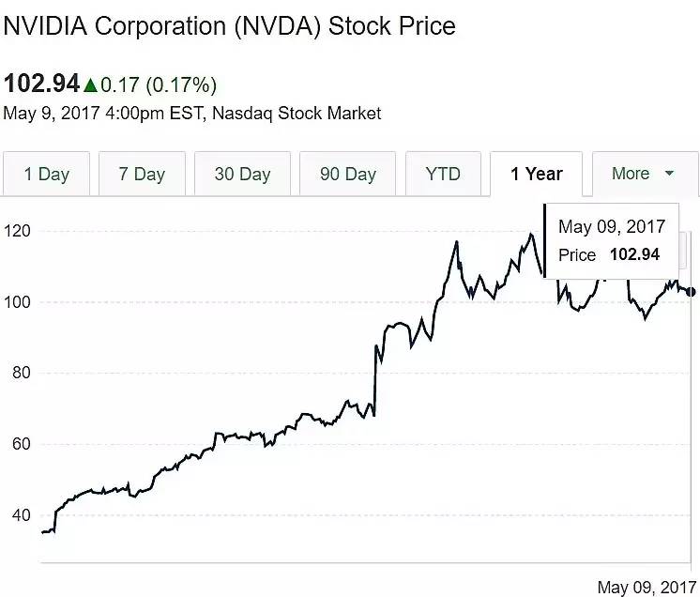Select the 7 Day range tab

(142, 175)
